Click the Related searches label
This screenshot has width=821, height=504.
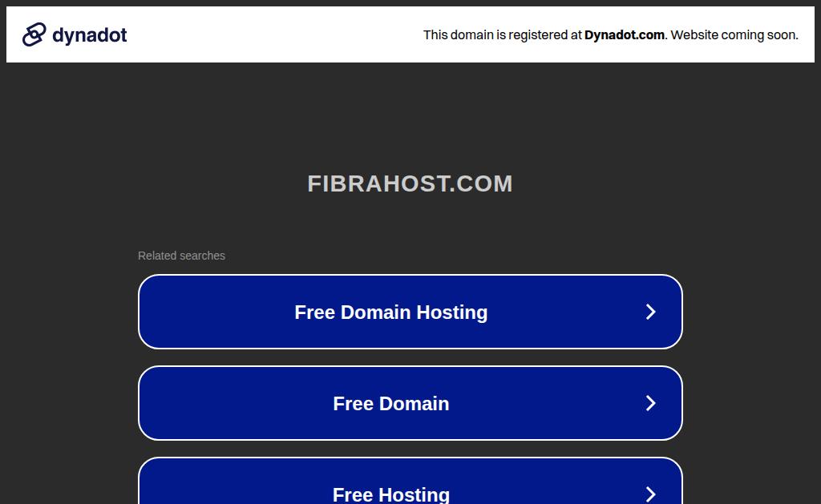(x=181, y=256)
